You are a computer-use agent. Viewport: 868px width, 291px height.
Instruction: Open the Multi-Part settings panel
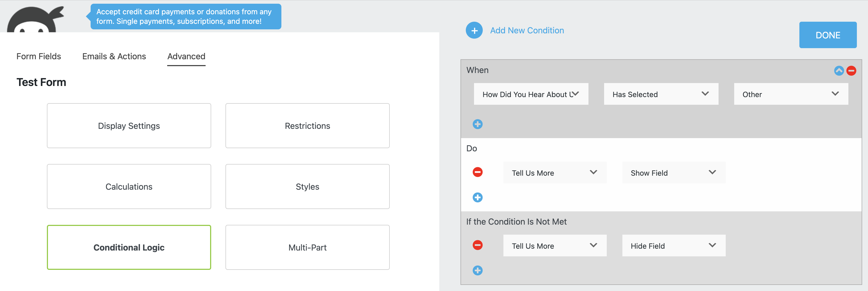307,247
